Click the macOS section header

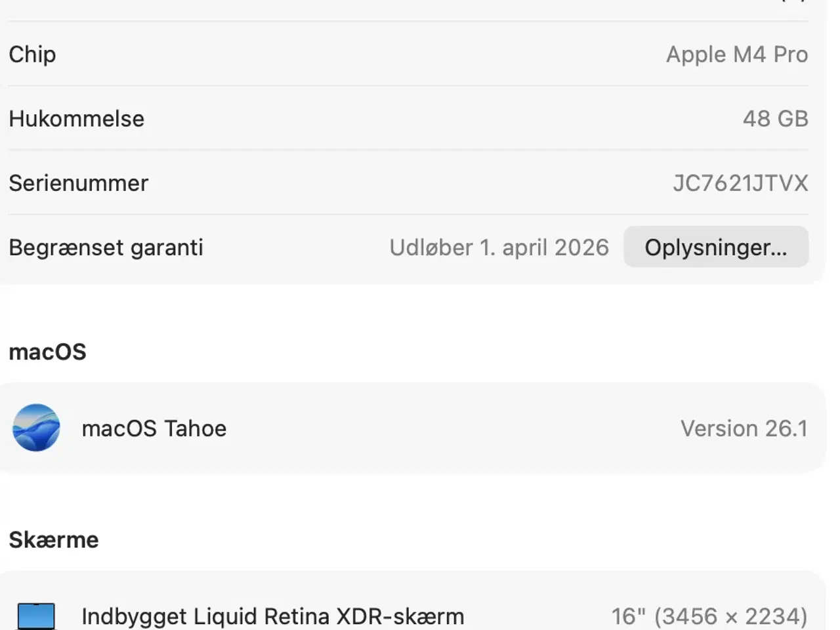47,352
